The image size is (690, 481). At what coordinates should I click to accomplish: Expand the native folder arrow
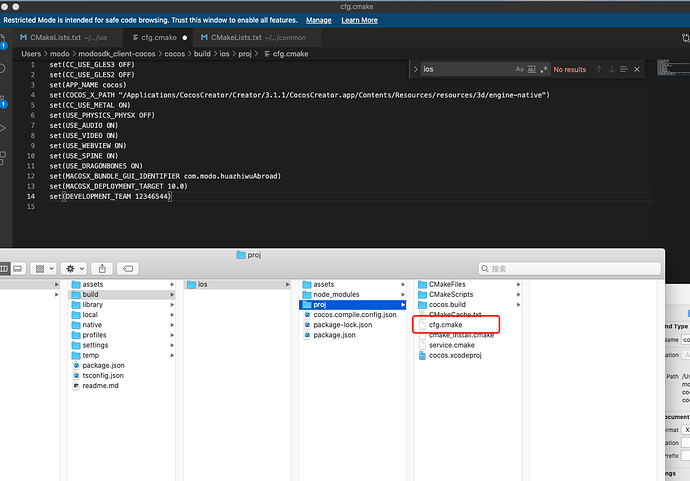click(x=172, y=325)
